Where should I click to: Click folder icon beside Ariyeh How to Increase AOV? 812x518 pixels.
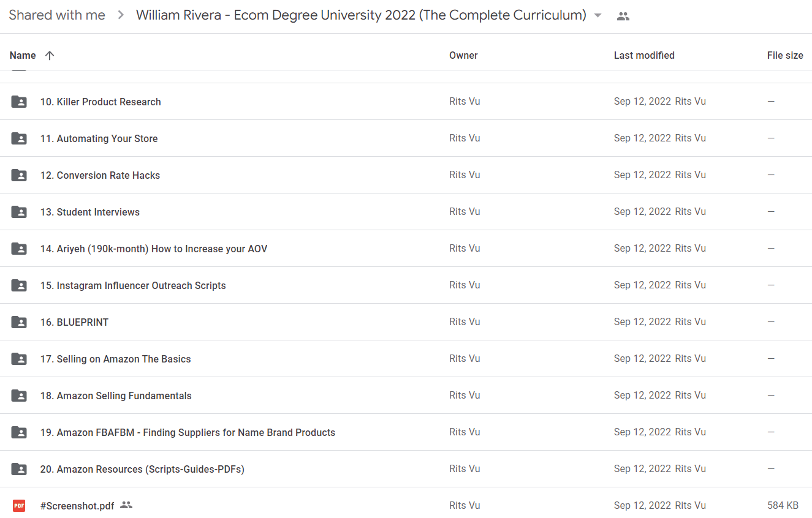(19, 249)
